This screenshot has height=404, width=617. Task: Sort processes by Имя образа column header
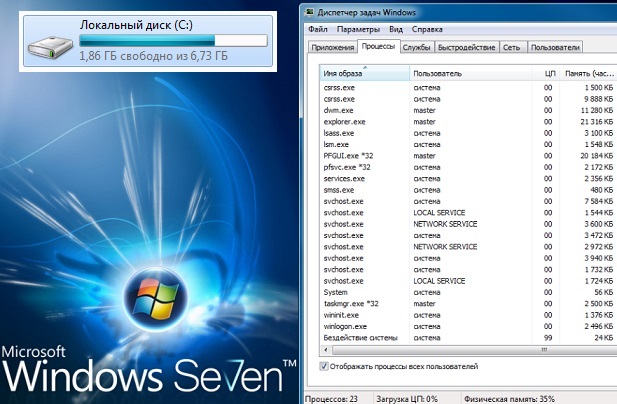362,73
